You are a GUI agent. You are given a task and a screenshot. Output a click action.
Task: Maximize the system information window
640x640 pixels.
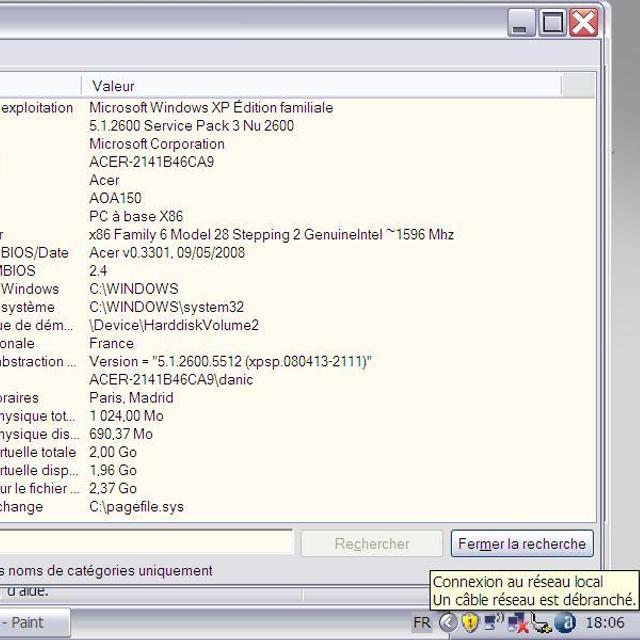click(x=553, y=23)
